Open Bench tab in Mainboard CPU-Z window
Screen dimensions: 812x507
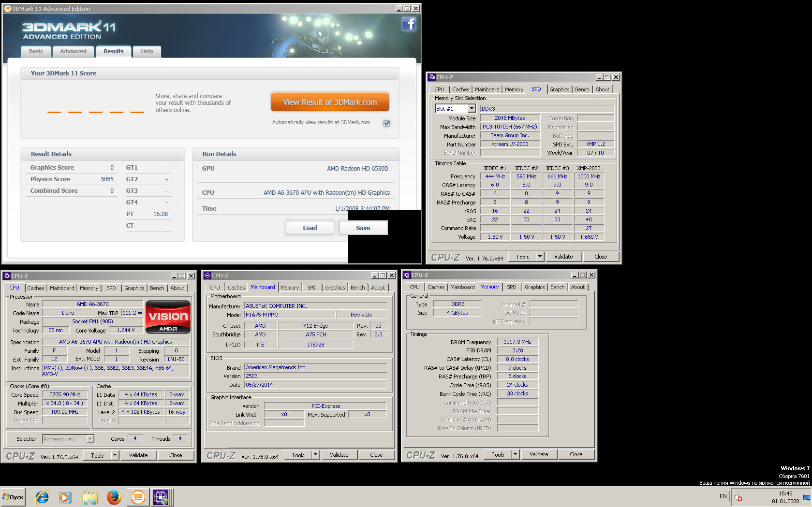click(357, 288)
